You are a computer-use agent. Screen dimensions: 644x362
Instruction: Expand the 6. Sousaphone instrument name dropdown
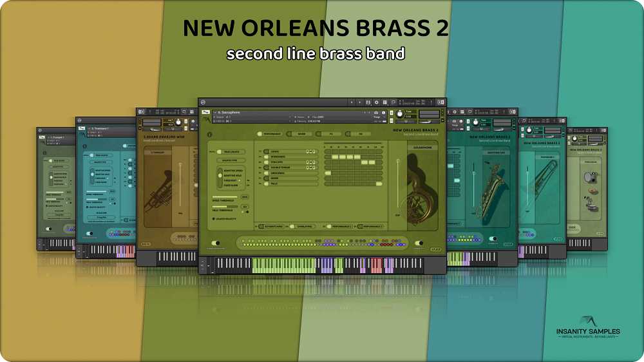click(215, 113)
